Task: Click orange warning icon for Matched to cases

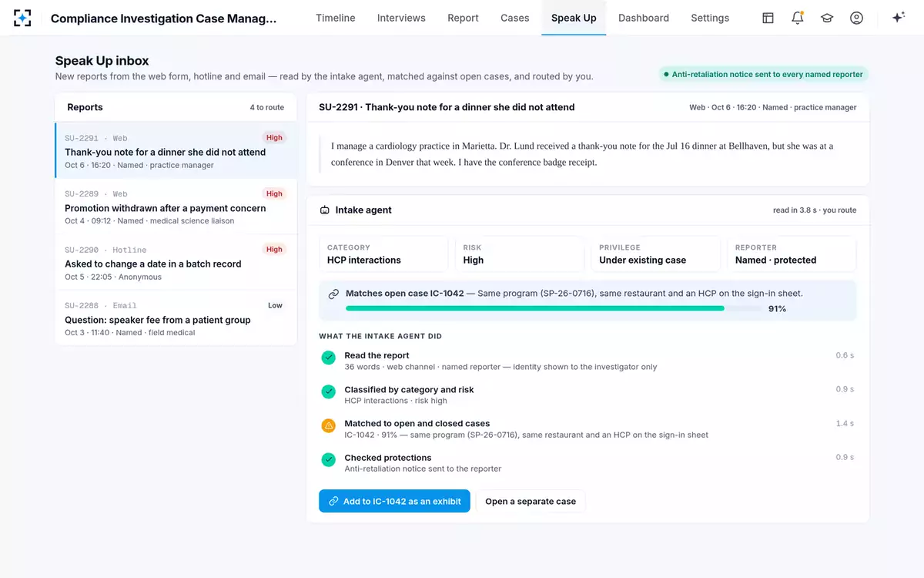Action: (x=329, y=425)
